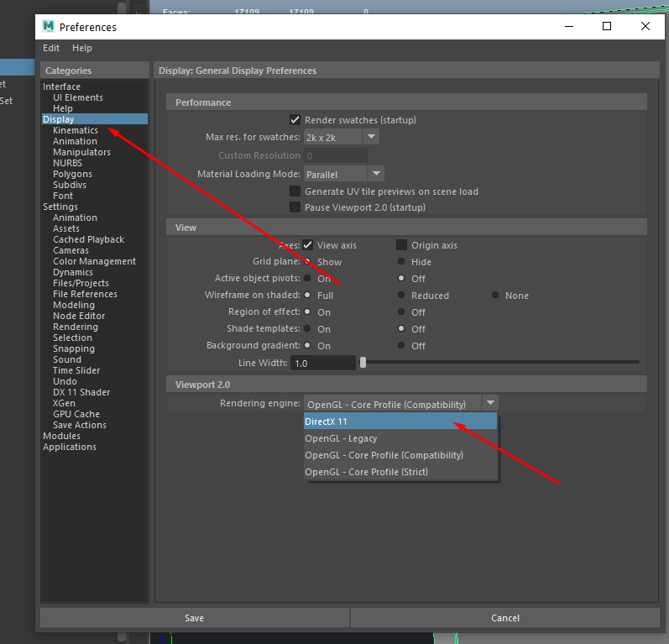
Task: Select Polygons category
Action: coord(72,174)
